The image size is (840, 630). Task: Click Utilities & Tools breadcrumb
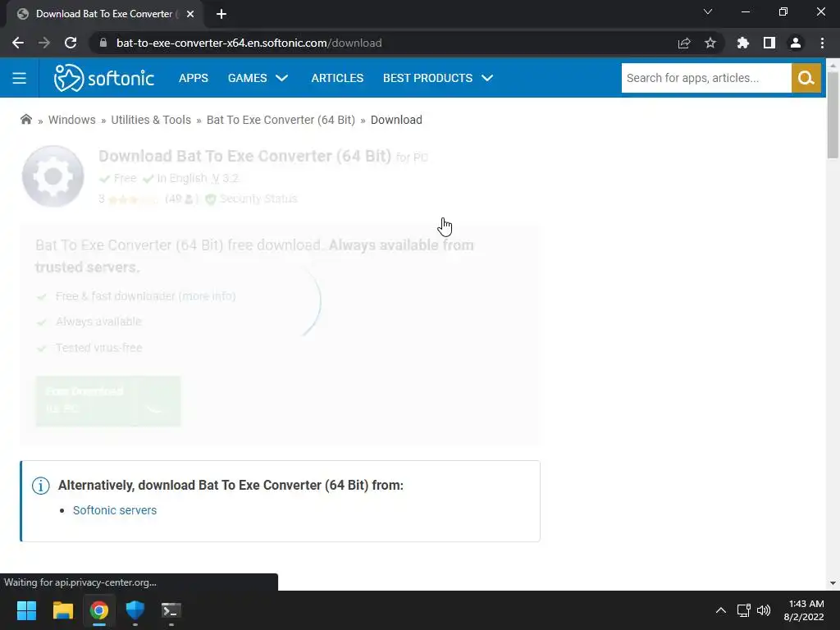151,120
